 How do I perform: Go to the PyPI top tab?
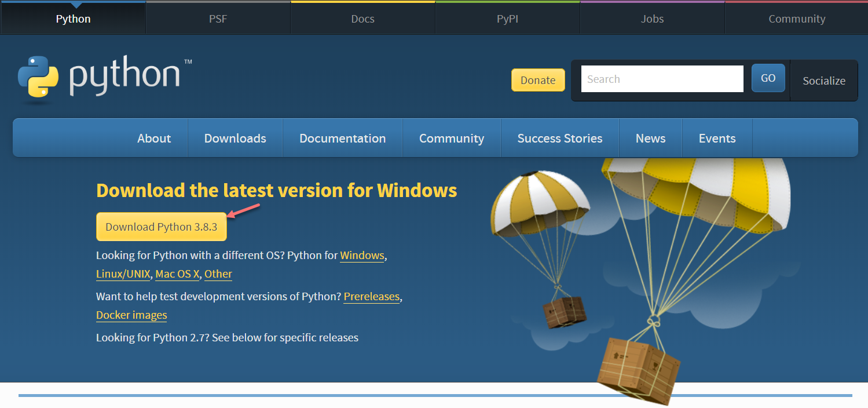tap(507, 19)
